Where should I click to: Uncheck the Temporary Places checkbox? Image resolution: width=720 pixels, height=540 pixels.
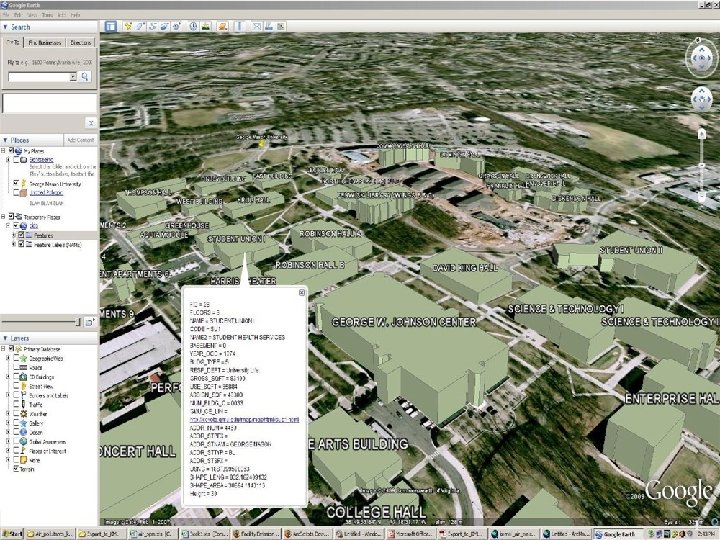tap(11, 216)
